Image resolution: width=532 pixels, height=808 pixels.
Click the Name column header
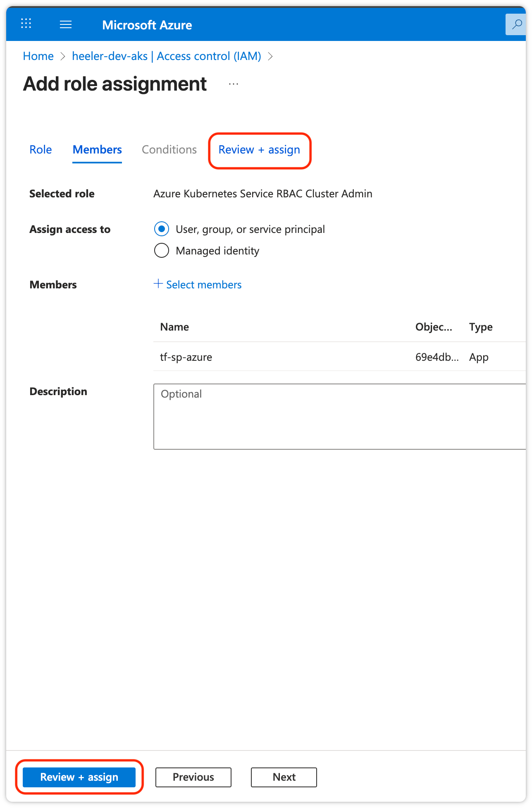click(174, 327)
